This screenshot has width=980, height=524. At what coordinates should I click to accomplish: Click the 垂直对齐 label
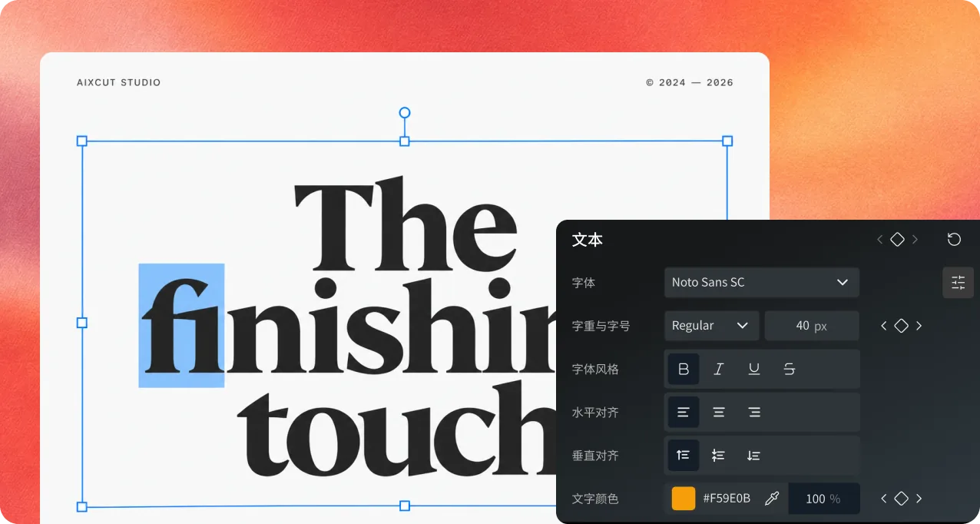(595, 456)
